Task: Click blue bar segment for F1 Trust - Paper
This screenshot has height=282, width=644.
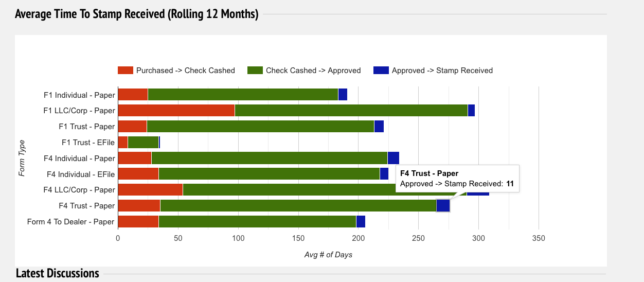Action: coord(379,127)
